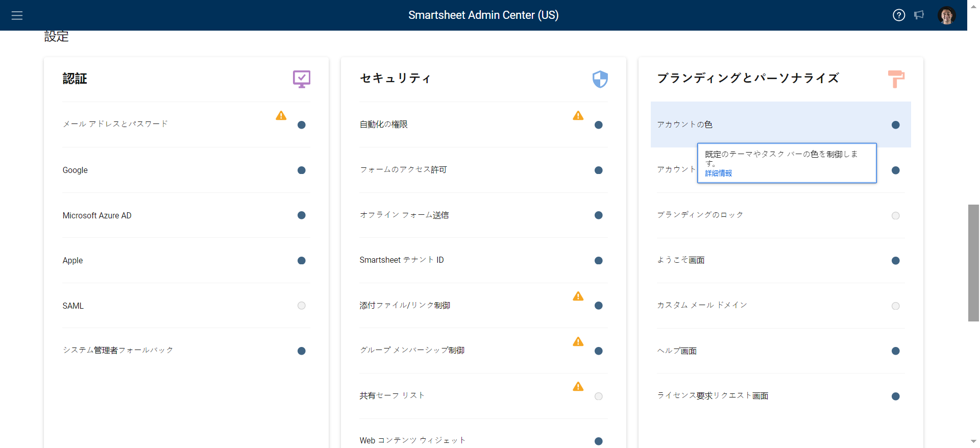Open ブランディングのロック setting
This screenshot has width=980, height=448.
click(781, 215)
